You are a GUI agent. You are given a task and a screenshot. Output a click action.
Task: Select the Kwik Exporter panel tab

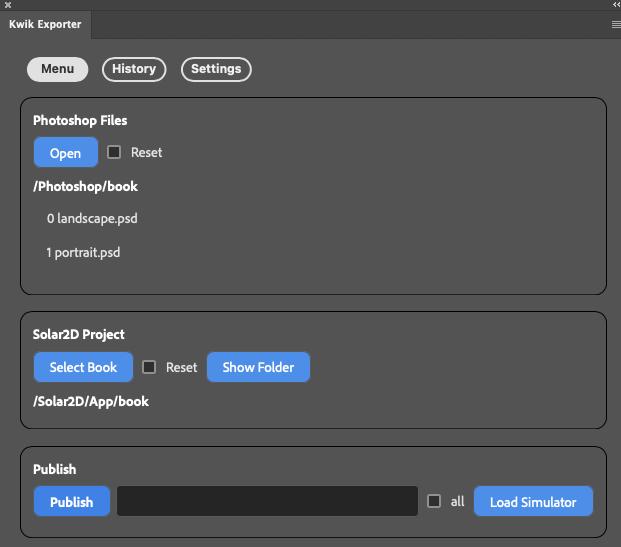45,25
